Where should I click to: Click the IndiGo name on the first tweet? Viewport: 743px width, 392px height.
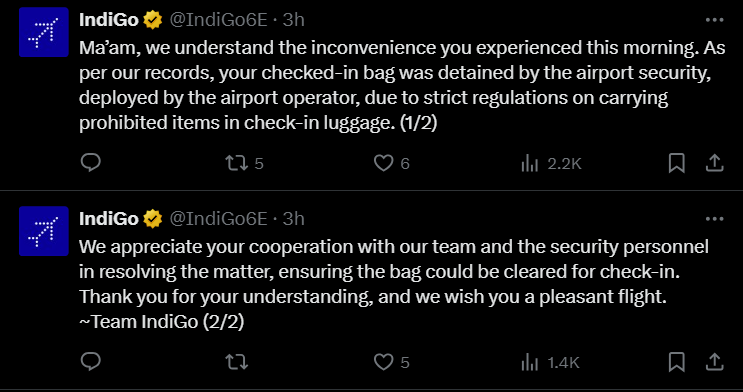tap(109, 20)
